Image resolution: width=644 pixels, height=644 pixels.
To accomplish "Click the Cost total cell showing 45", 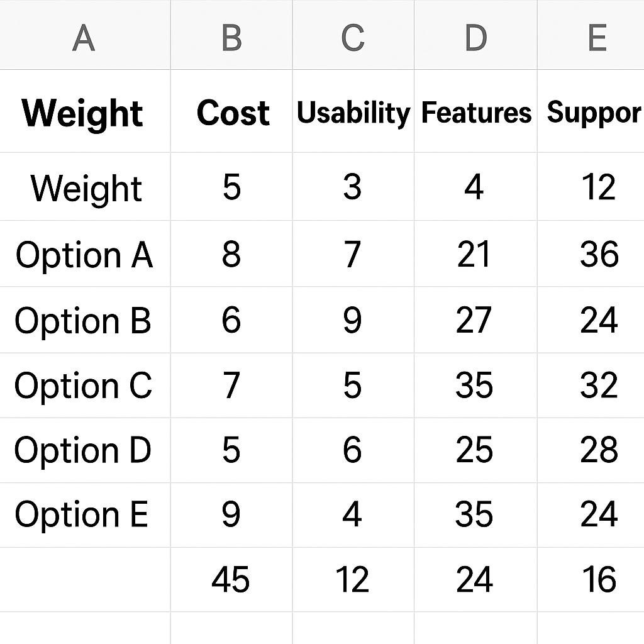I will (231, 579).
